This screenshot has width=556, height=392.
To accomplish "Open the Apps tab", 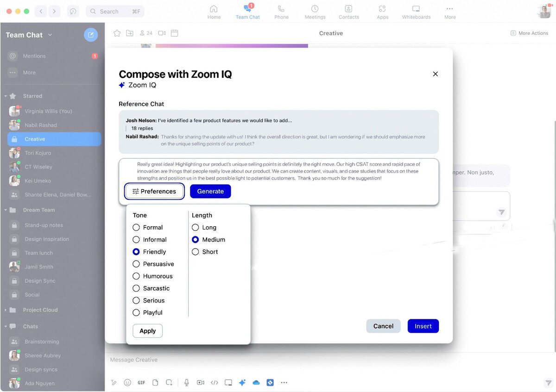I will point(382,12).
